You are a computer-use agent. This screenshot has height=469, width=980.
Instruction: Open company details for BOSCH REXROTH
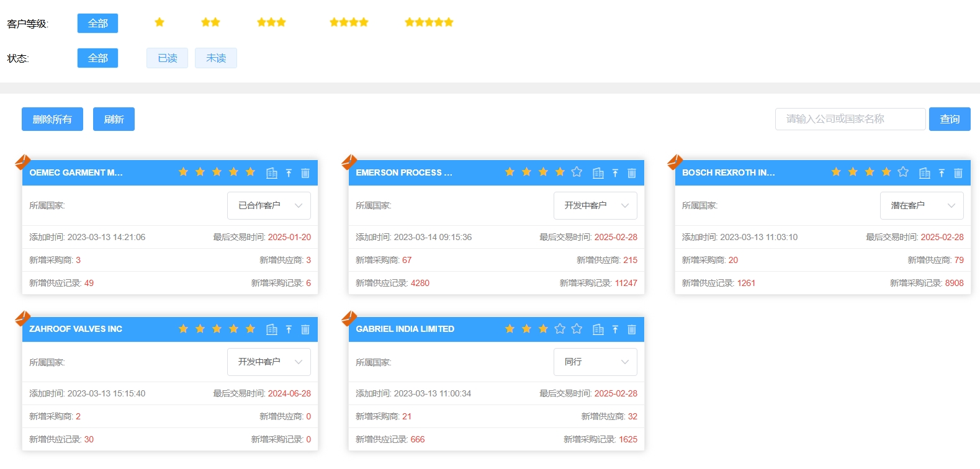click(x=924, y=173)
